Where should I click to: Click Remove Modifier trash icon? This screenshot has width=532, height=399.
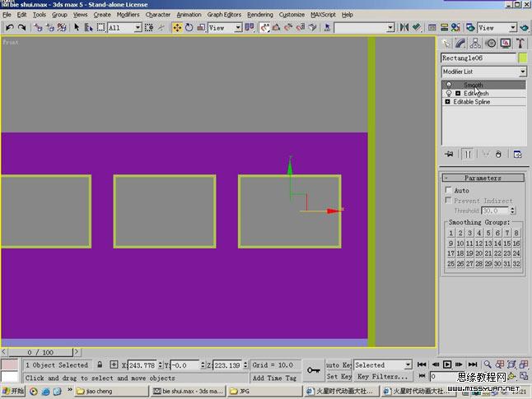[498, 154]
